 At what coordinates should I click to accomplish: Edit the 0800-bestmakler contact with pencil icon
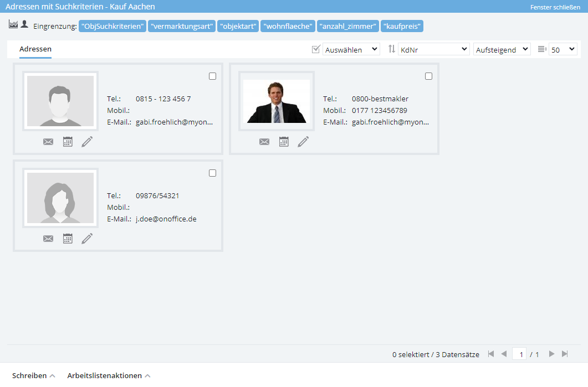click(303, 142)
